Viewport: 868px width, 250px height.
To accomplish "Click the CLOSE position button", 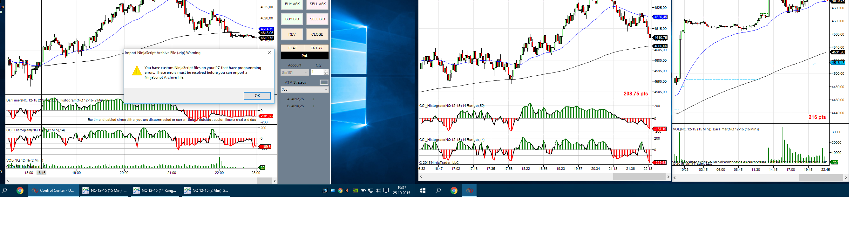I will (x=317, y=34).
